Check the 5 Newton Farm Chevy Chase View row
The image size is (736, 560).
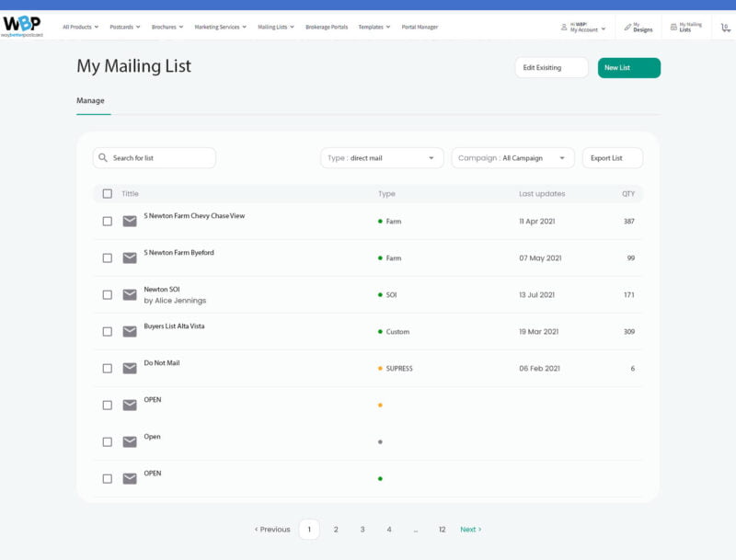point(108,221)
